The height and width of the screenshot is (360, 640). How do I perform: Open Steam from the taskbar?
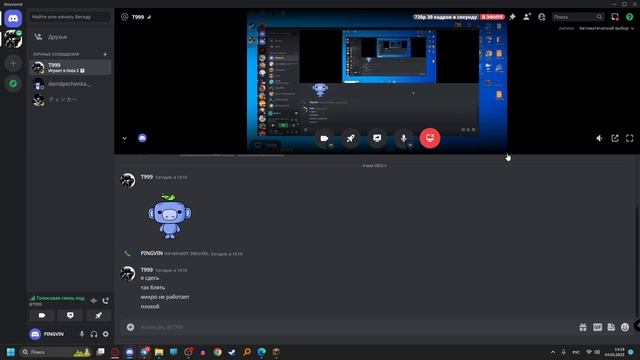pyautogui.click(x=232, y=352)
